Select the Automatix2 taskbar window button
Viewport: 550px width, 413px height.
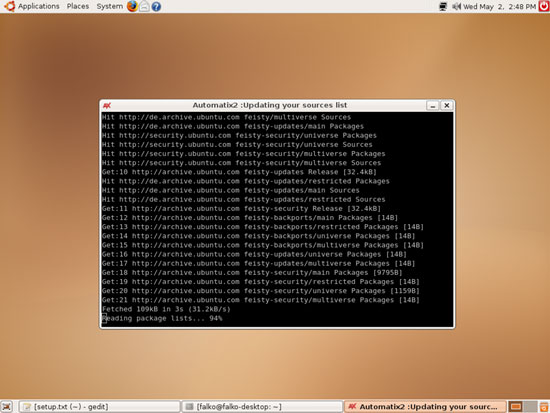pyautogui.click(x=425, y=407)
